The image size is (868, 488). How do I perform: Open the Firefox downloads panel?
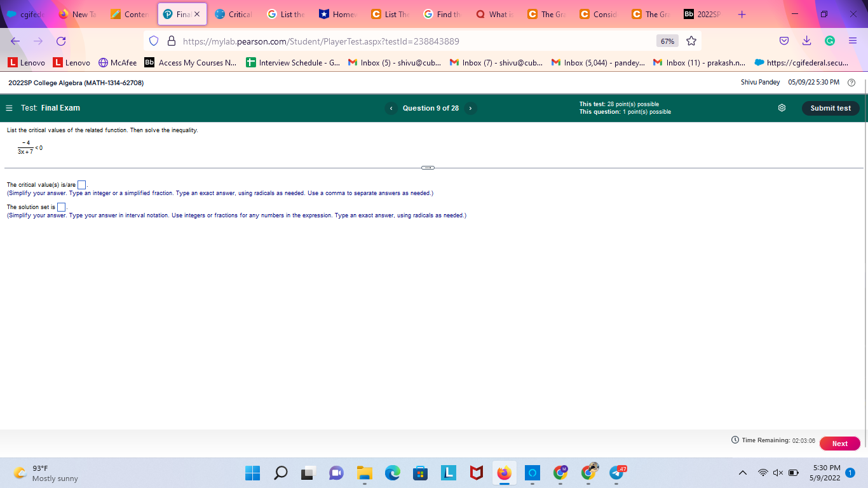coord(806,41)
